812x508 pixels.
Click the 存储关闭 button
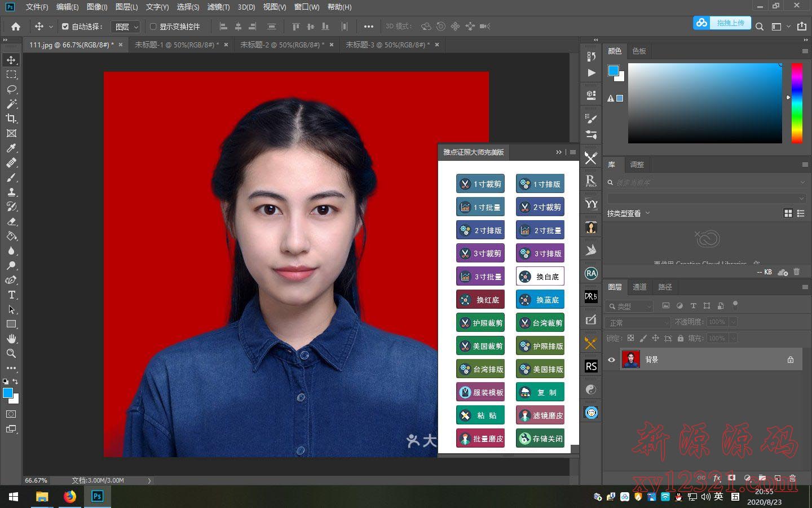click(540, 438)
